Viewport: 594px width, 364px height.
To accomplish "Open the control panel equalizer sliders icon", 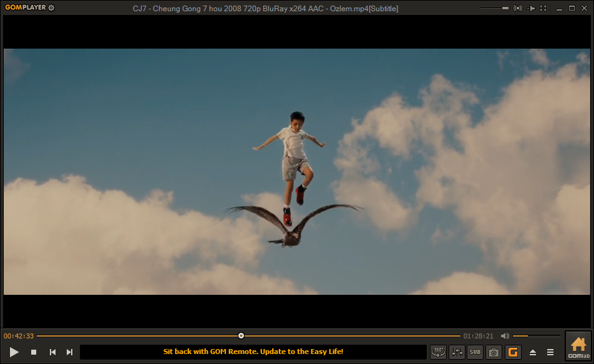I will (x=457, y=352).
